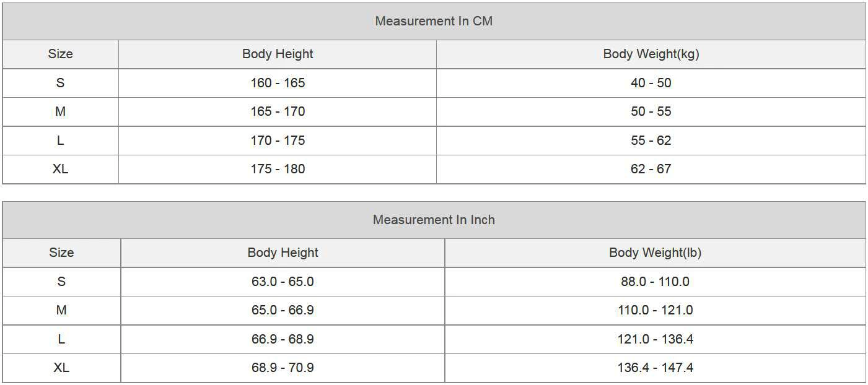Click the '136.4 - 147.4' weight cell
The height and width of the screenshot is (385, 868).
[x=655, y=368]
